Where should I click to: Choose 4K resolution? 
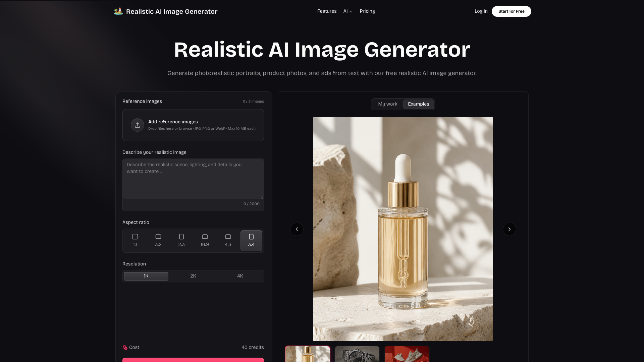point(240,276)
